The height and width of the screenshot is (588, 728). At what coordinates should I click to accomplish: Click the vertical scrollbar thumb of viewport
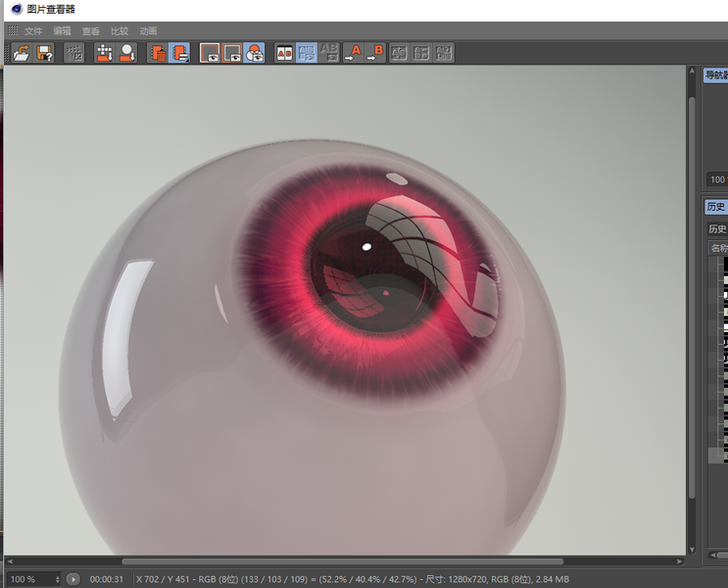coord(692,297)
